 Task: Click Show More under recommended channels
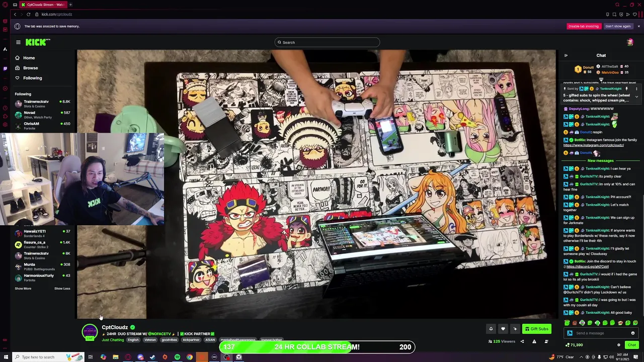[23, 289]
